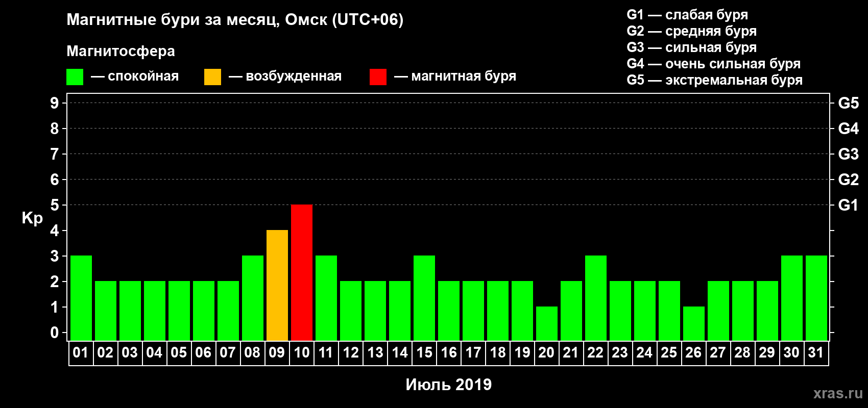The image size is (868, 408).
Task: Click the Kp axis value '0'
Action: (54, 333)
